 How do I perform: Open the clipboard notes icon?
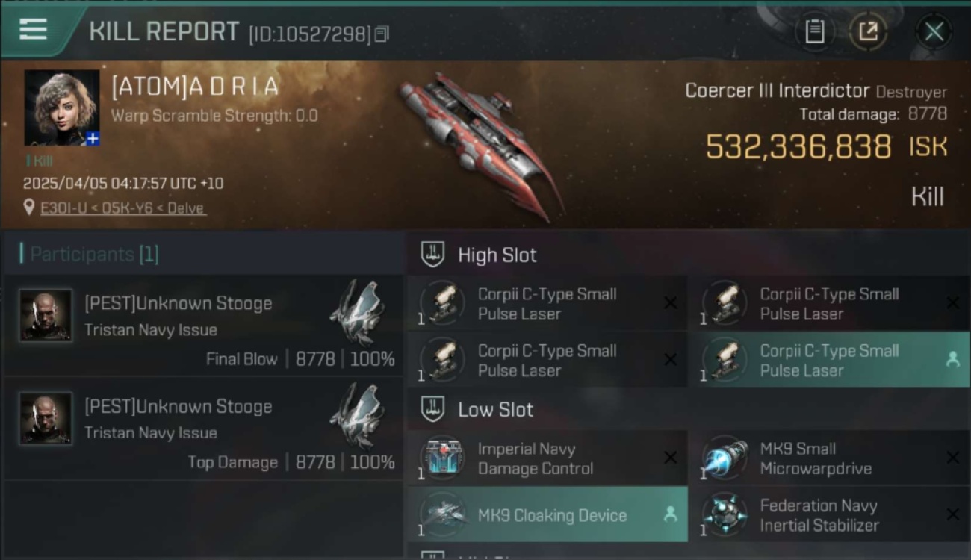[814, 31]
